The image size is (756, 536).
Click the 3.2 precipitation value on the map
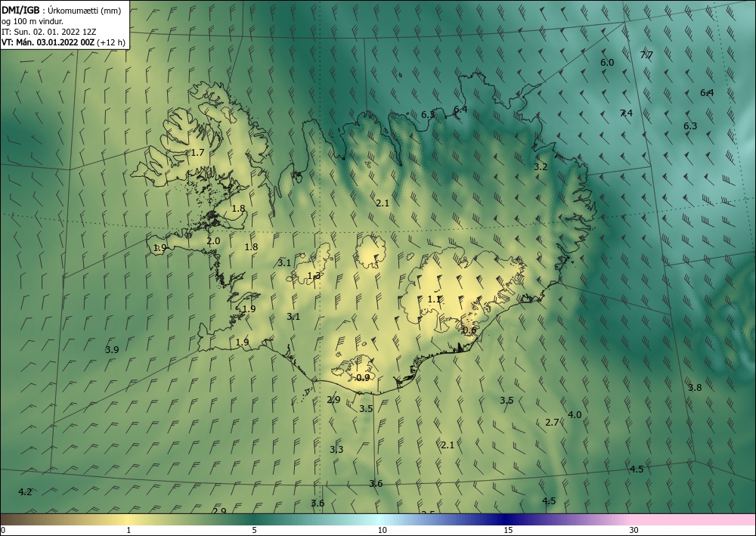pyautogui.click(x=541, y=167)
